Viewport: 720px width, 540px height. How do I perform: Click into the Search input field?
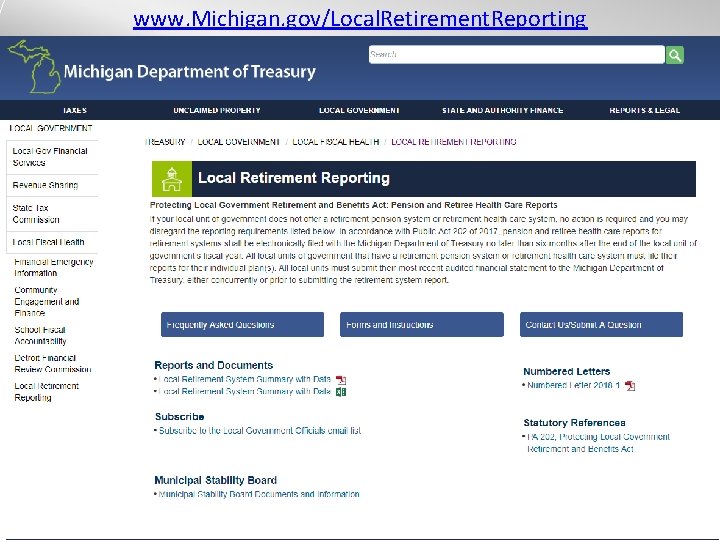click(x=517, y=55)
